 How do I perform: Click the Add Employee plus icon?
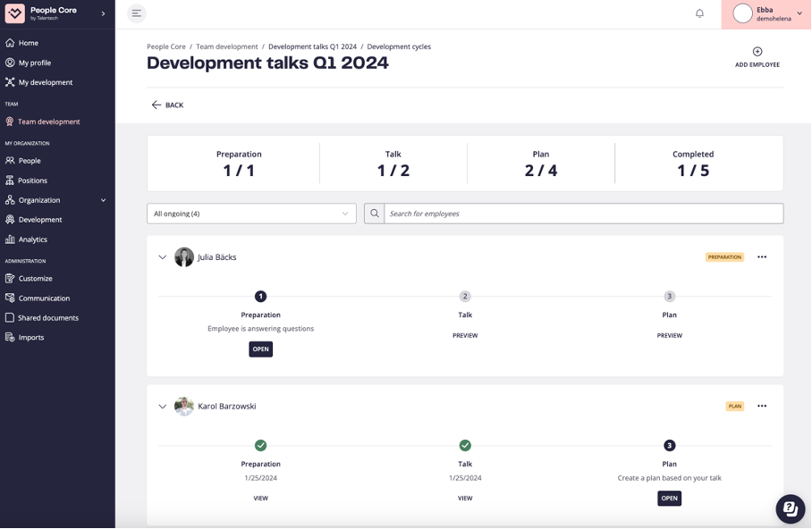click(757, 52)
